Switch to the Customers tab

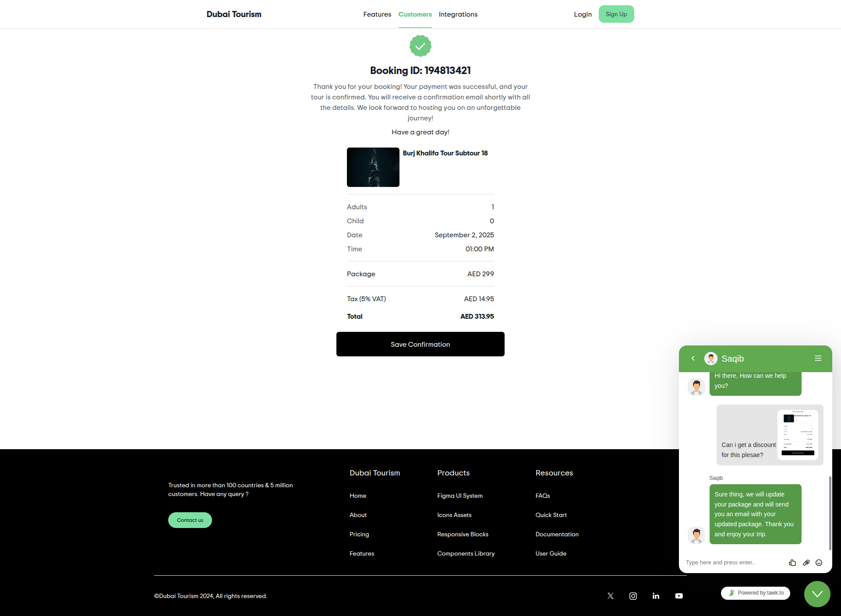point(415,14)
